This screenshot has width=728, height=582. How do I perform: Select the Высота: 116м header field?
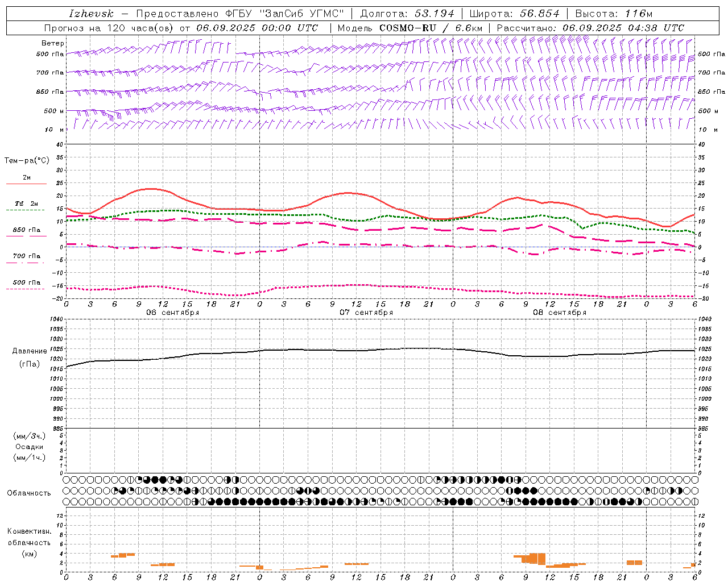tap(614, 14)
